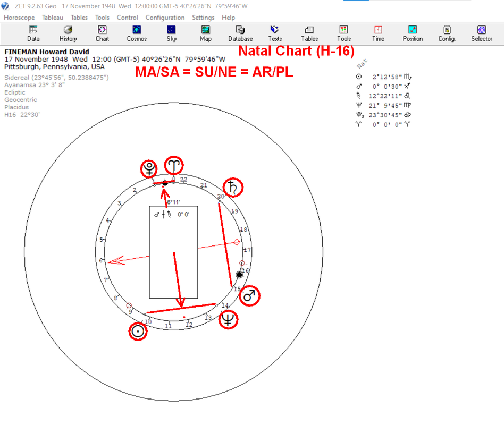Click the Nat column header label

click(362, 64)
